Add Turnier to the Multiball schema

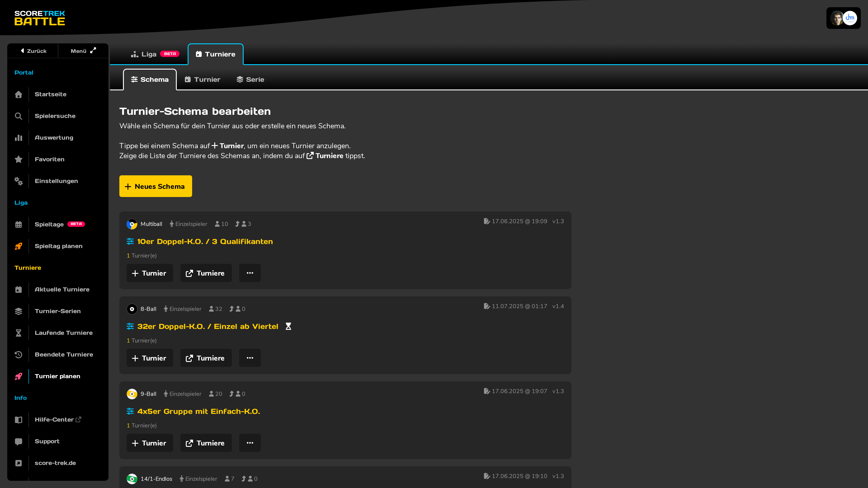click(150, 273)
